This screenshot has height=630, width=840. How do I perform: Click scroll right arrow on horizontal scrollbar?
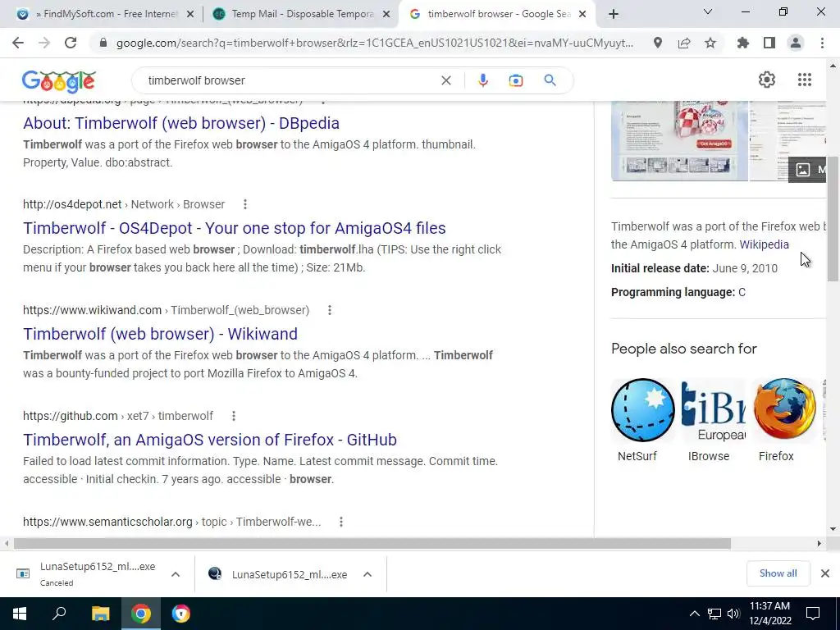point(819,544)
